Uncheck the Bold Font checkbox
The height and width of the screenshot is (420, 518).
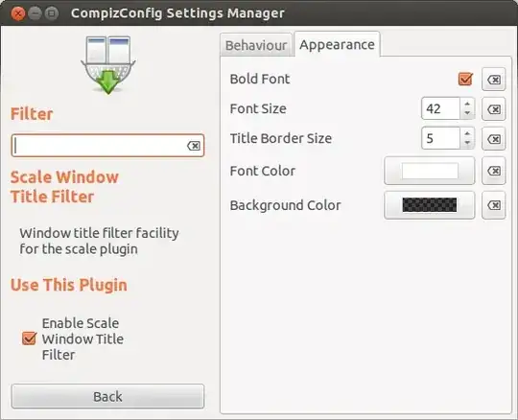coord(465,80)
